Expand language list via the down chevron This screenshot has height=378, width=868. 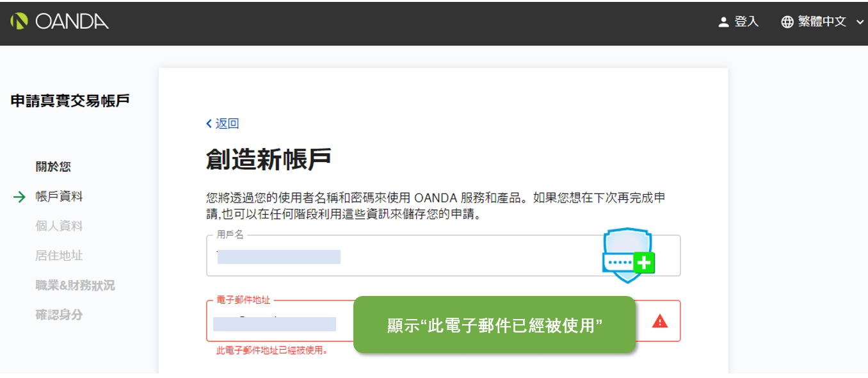(860, 22)
